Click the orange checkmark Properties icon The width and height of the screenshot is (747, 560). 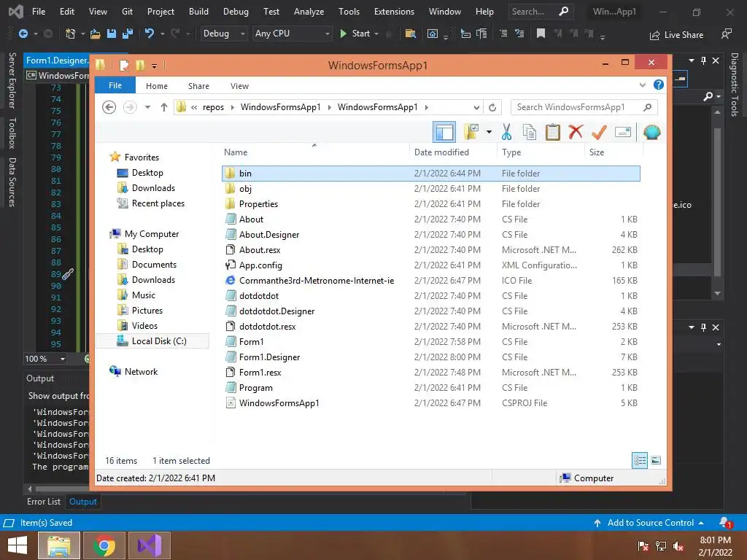pos(599,132)
